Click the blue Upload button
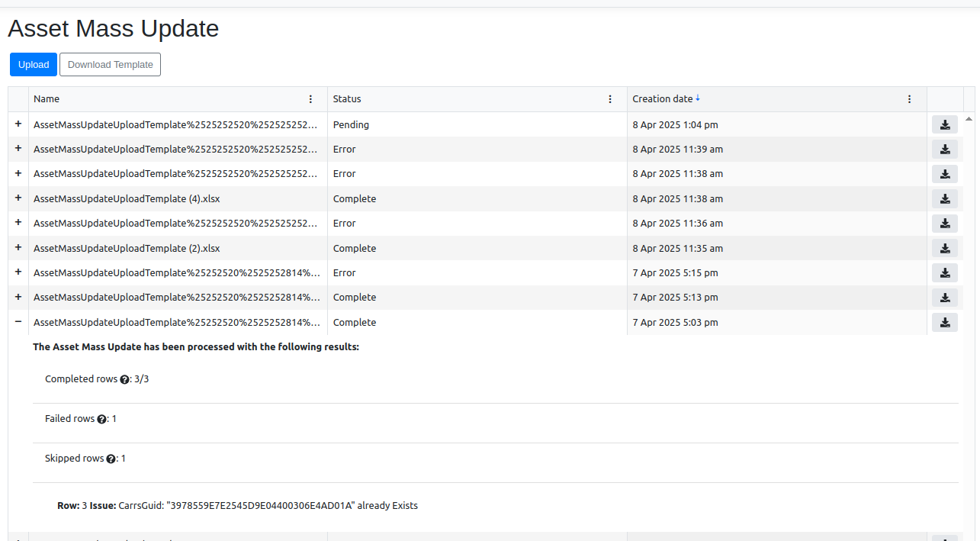The image size is (980, 541). click(34, 65)
